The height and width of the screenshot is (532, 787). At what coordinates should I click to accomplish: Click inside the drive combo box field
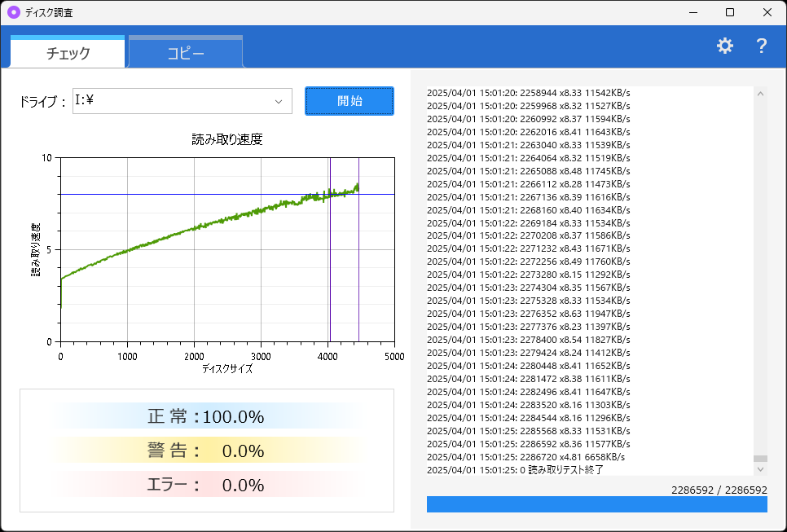[x=163, y=101]
